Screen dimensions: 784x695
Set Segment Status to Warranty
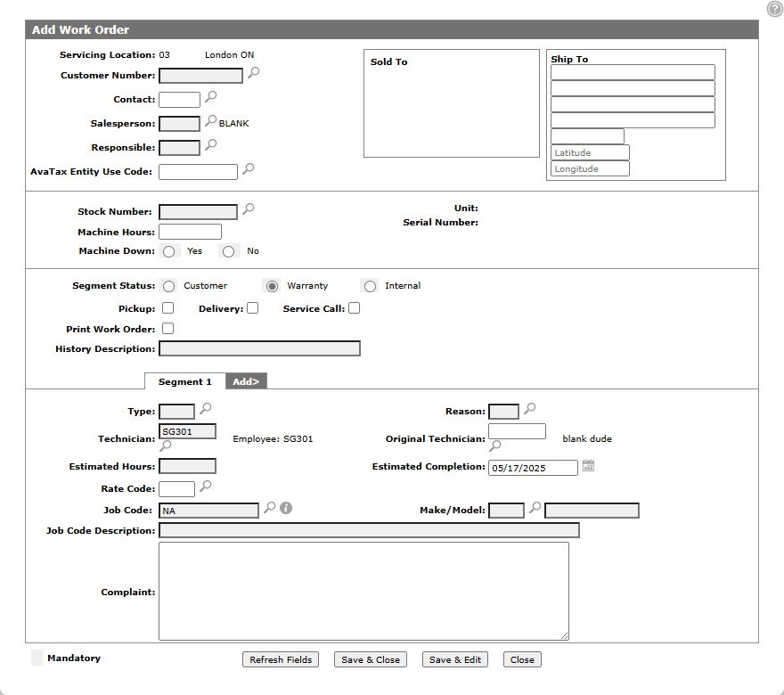point(272,286)
